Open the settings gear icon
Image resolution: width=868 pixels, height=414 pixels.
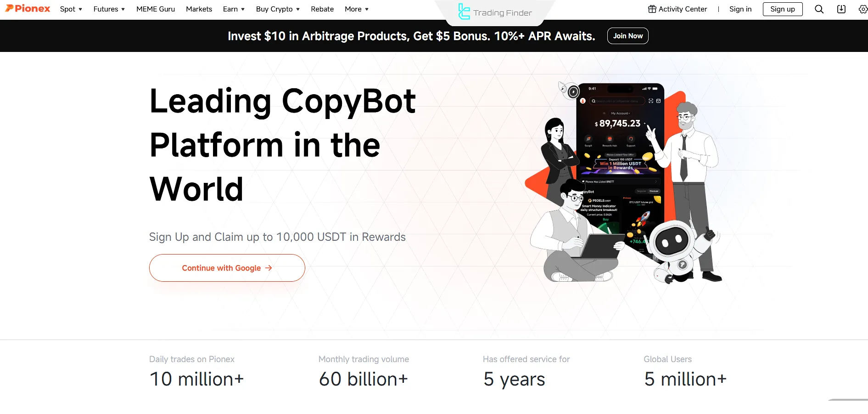[863, 9]
